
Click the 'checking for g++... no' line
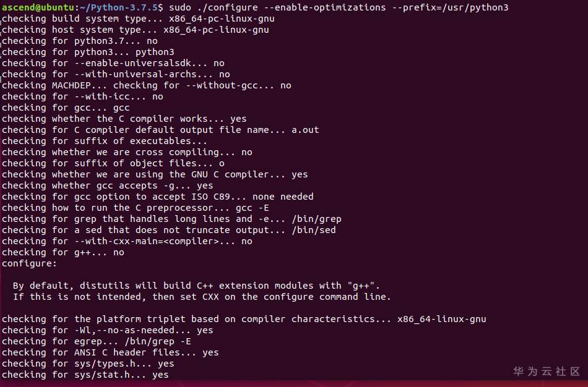click(63, 252)
